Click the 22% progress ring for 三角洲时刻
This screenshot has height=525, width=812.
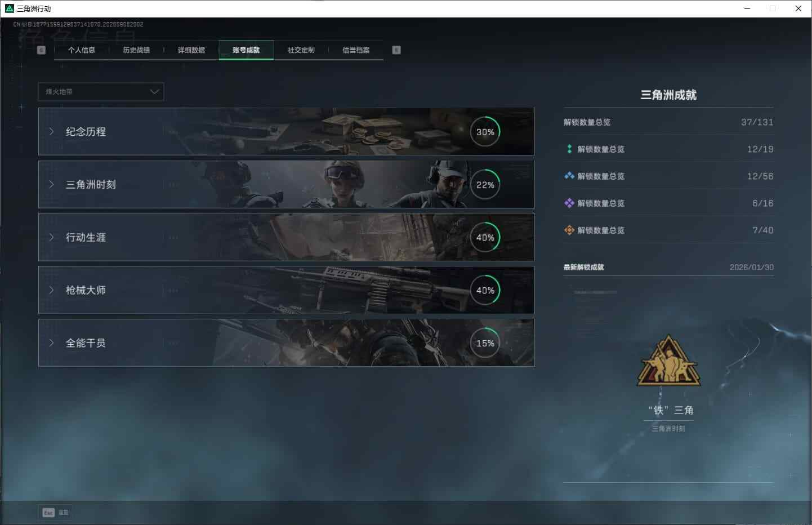pos(485,185)
